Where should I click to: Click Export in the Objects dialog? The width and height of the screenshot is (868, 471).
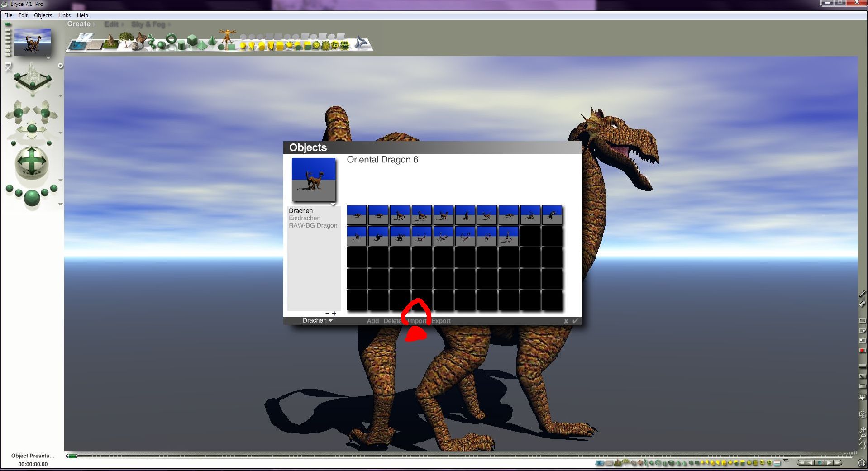pyautogui.click(x=441, y=321)
